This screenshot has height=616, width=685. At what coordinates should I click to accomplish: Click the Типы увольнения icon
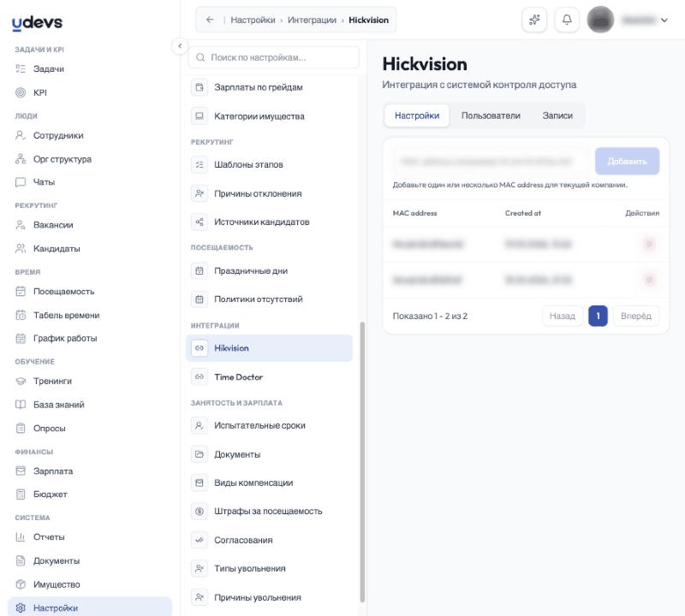[200, 568]
